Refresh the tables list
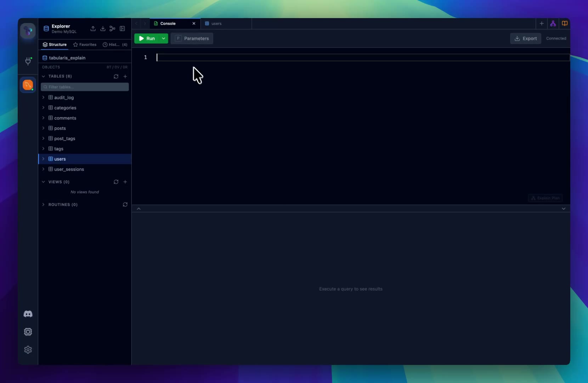588x383 pixels. click(x=116, y=76)
